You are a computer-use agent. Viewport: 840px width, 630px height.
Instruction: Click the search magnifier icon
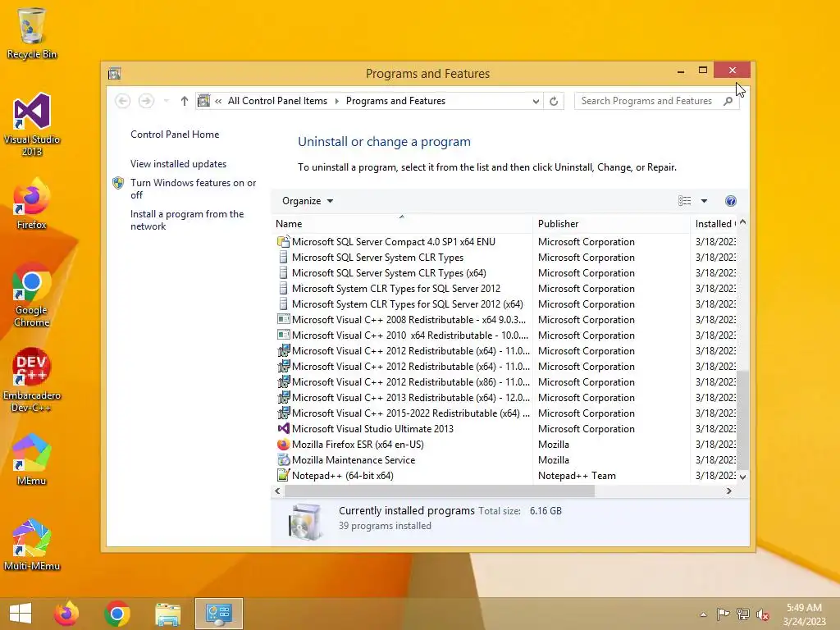728,101
